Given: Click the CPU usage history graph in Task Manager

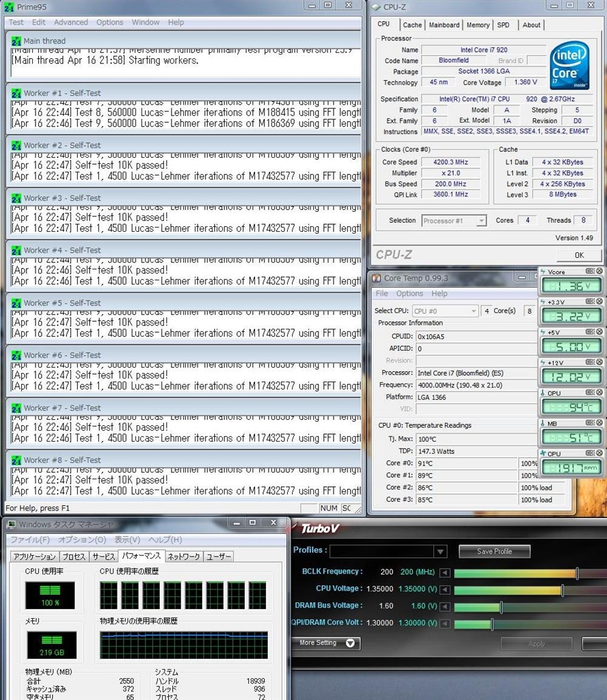Looking at the screenshot, I should click(183, 595).
